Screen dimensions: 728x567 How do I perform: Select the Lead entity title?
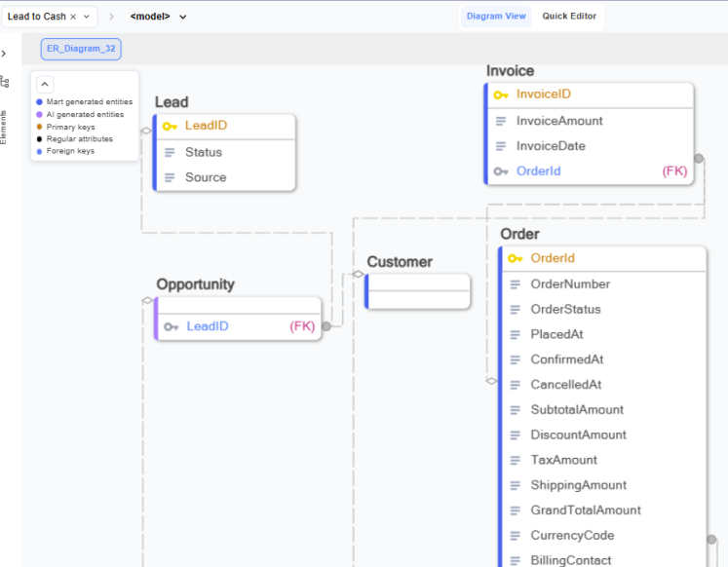tap(172, 102)
